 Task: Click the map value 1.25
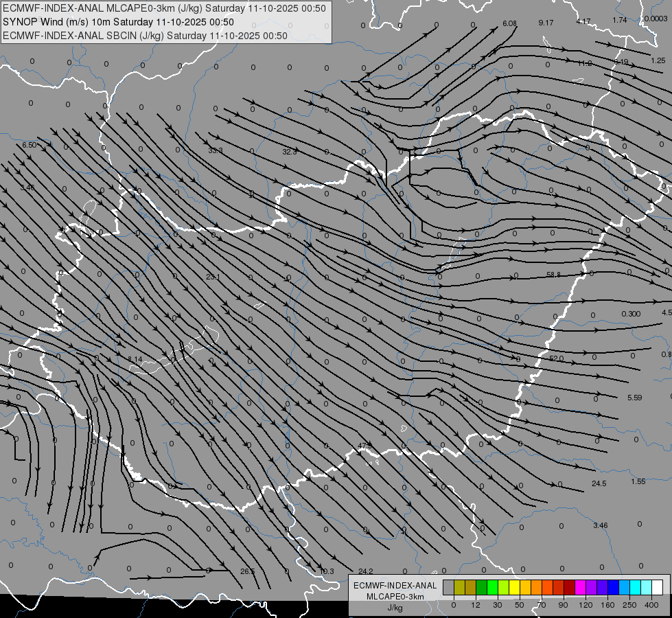point(658,60)
